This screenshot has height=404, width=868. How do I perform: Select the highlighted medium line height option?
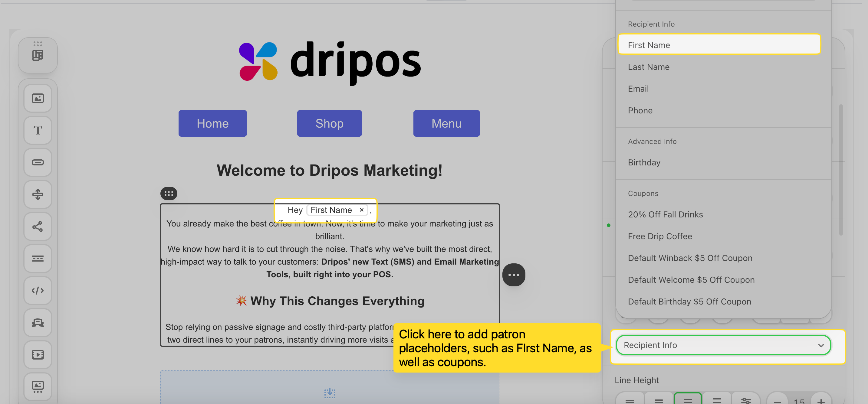click(x=687, y=400)
